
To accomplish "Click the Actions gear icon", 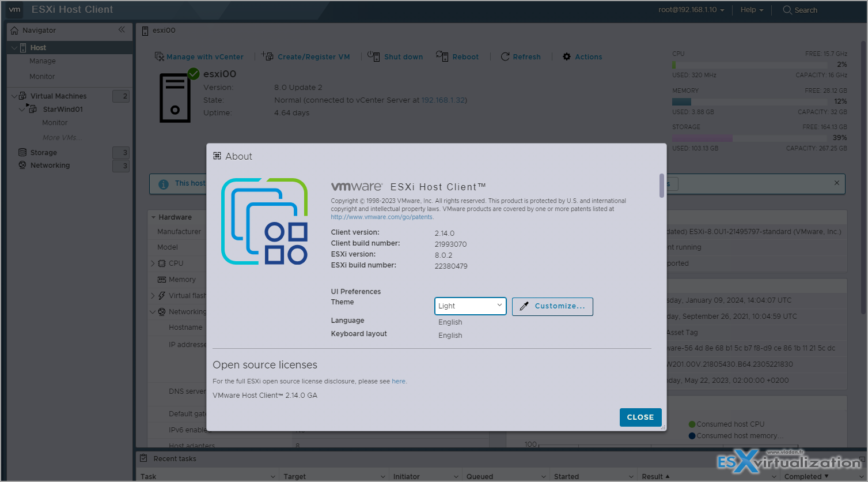I will [567, 57].
